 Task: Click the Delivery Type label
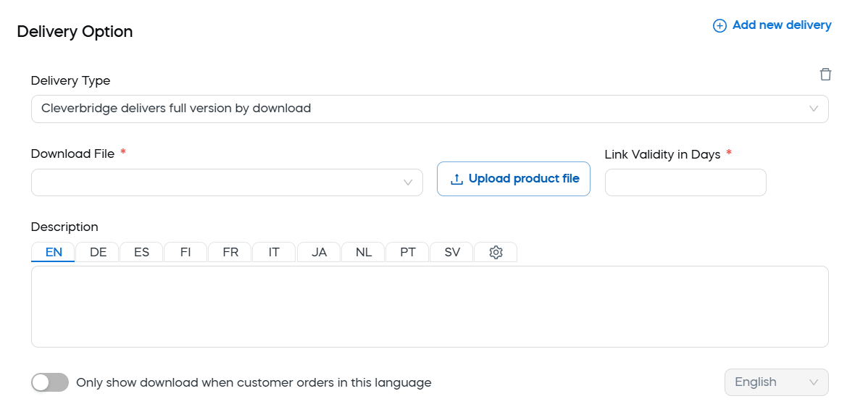click(x=70, y=81)
